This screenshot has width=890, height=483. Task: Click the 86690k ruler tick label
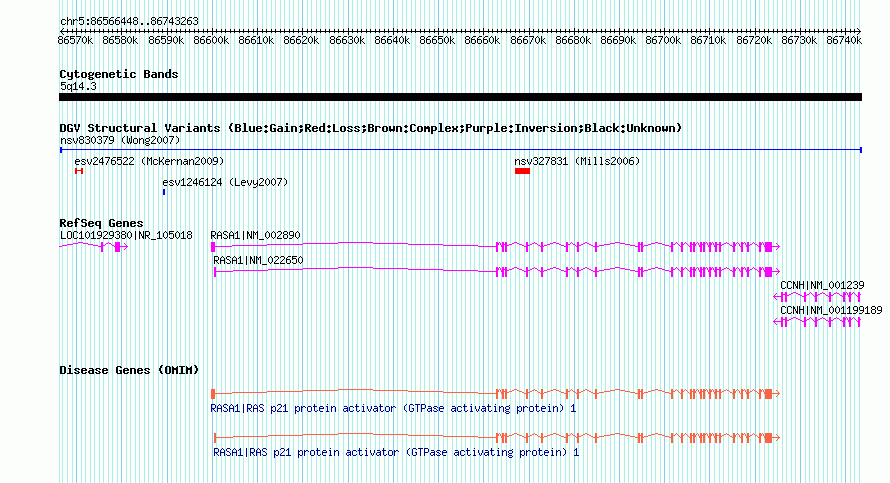(x=618, y=41)
